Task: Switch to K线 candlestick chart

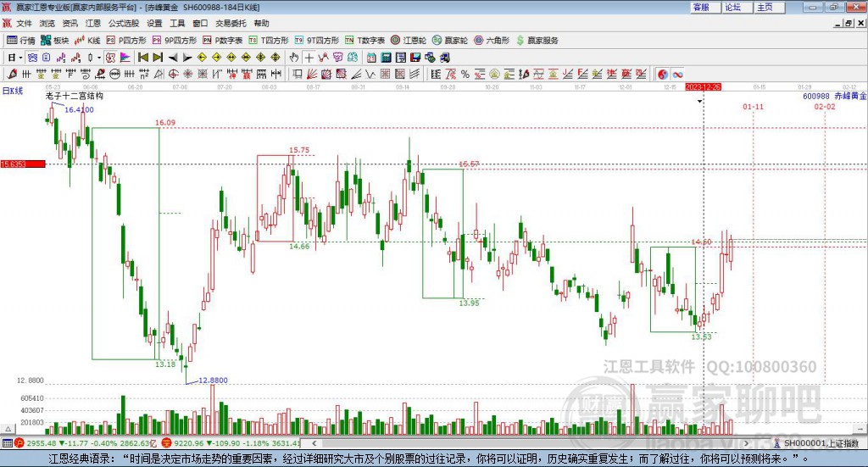Action: pyautogui.click(x=88, y=40)
